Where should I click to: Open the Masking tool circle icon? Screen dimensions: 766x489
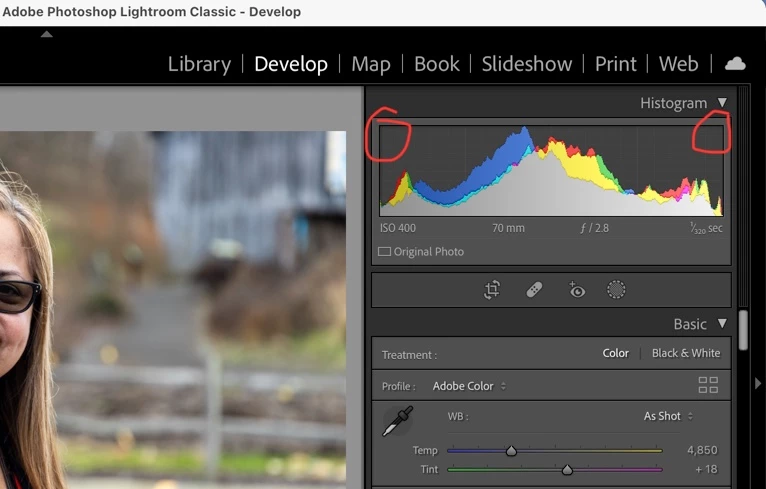(x=616, y=290)
